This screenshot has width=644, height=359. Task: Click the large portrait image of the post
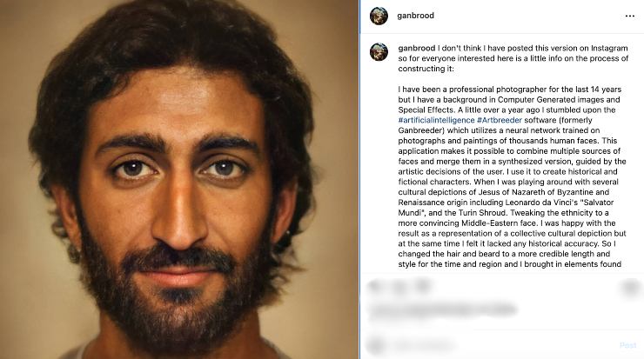(179, 179)
